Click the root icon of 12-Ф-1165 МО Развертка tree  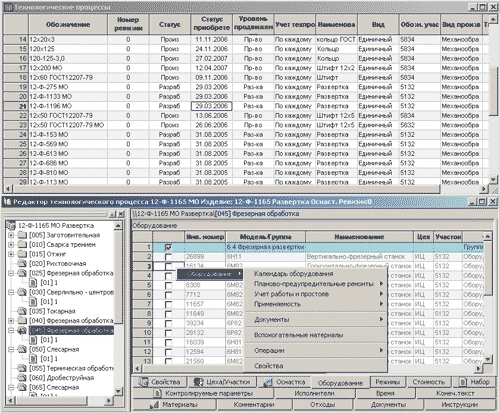click(11, 225)
